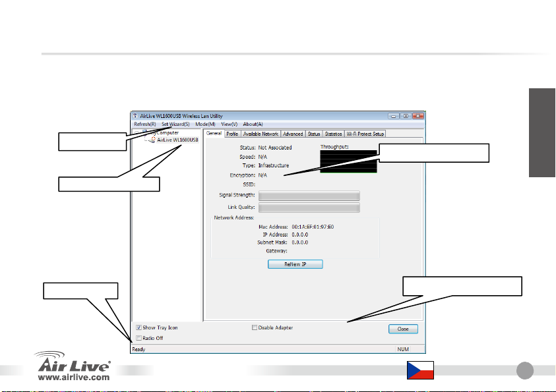Screen dimensions: 556x392
Task: Click the NUM indicator in status bar
Action: coord(403,350)
